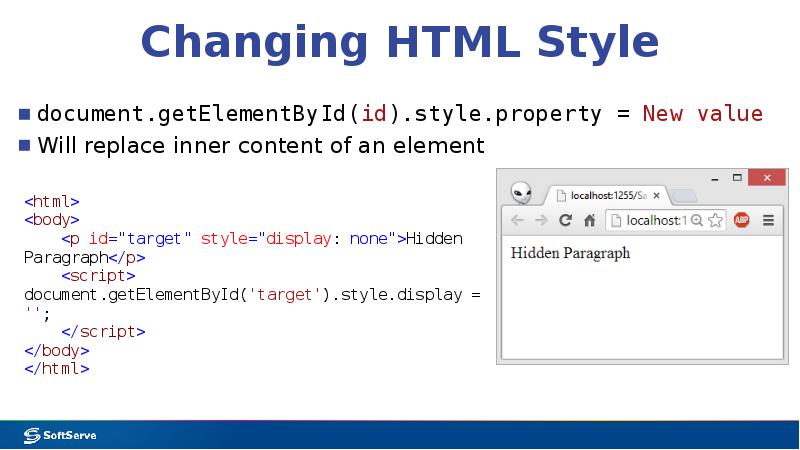Close the browser window with red X
This screenshot has width=800, height=450.
[767, 178]
